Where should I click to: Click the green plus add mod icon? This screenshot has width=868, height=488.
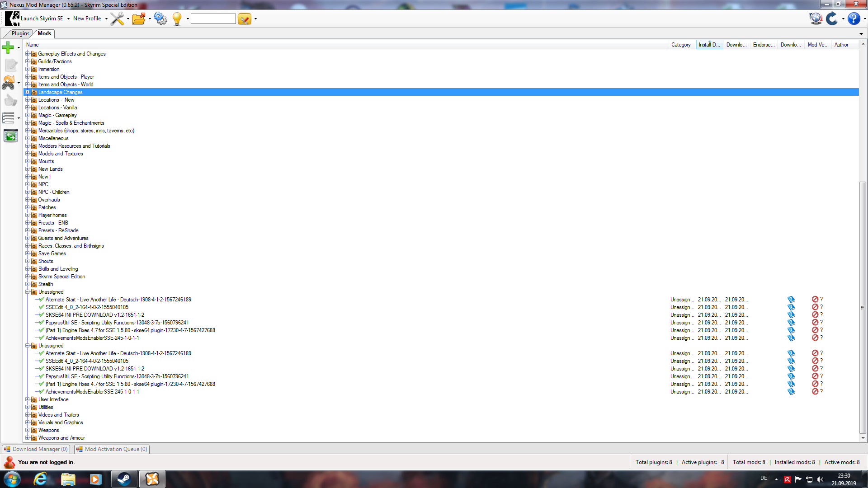coord(8,47)
